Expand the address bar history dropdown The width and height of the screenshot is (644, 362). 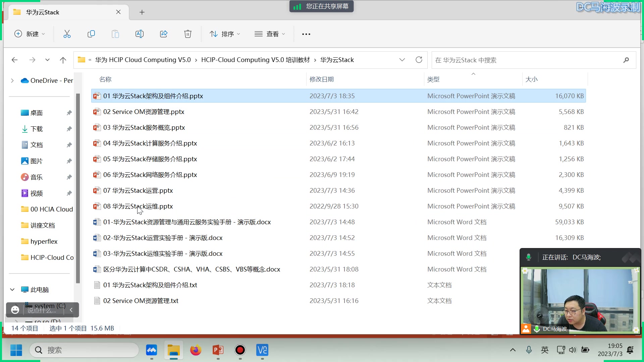402,60
